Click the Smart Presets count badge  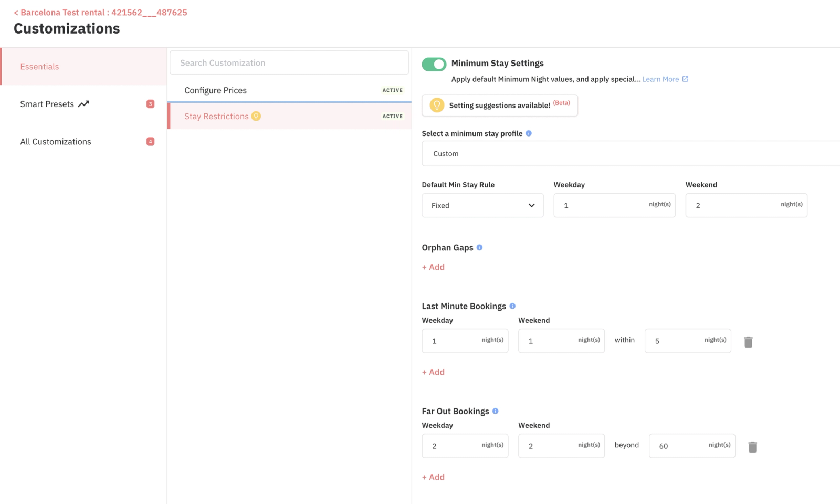point(150,104)
